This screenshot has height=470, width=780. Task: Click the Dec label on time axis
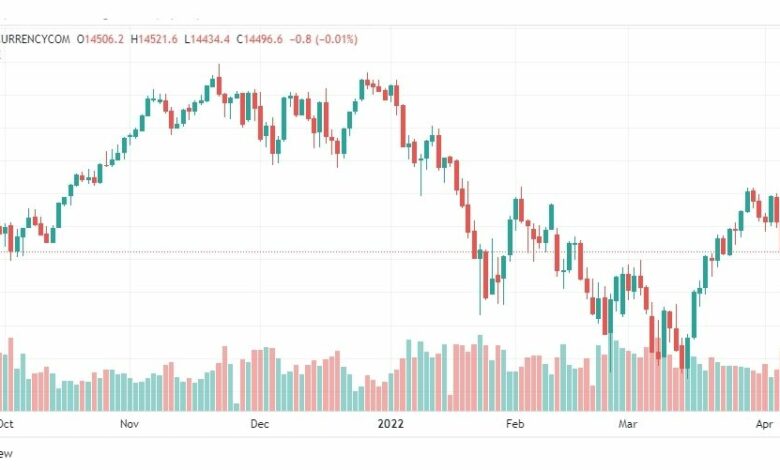click(260, 424)
